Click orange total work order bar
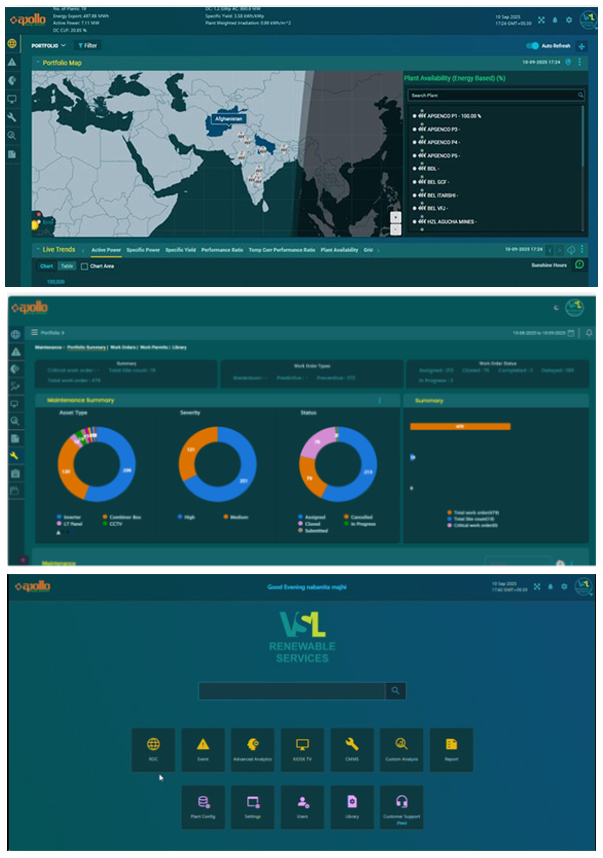603x858 pixels. point(460,426)
